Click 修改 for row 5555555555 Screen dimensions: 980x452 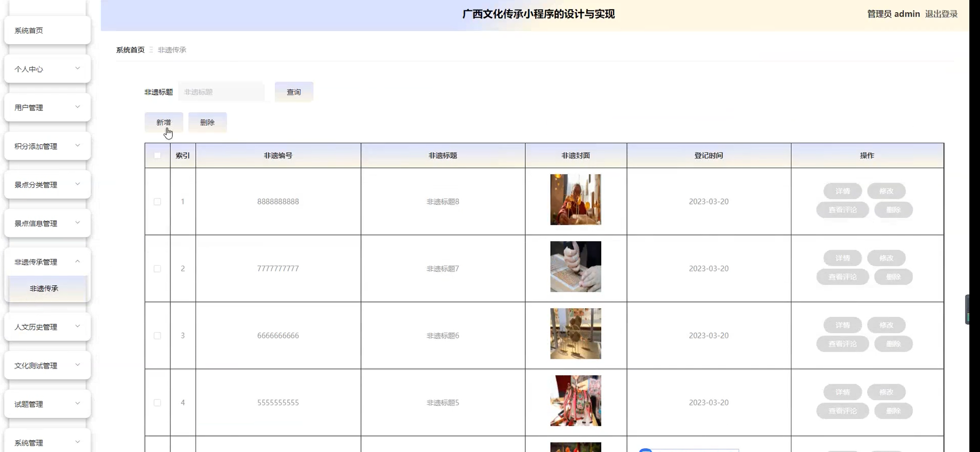(x=886, y=392)
